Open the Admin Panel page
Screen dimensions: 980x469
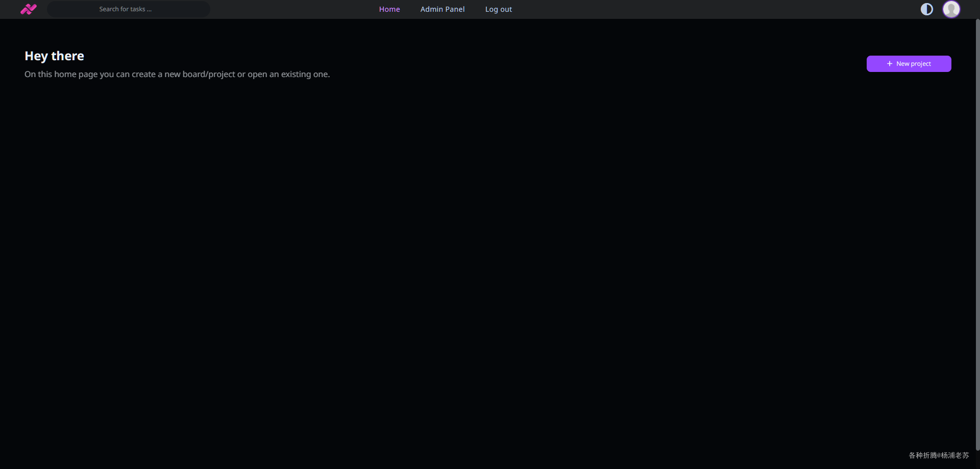click(x=443, y=9)
